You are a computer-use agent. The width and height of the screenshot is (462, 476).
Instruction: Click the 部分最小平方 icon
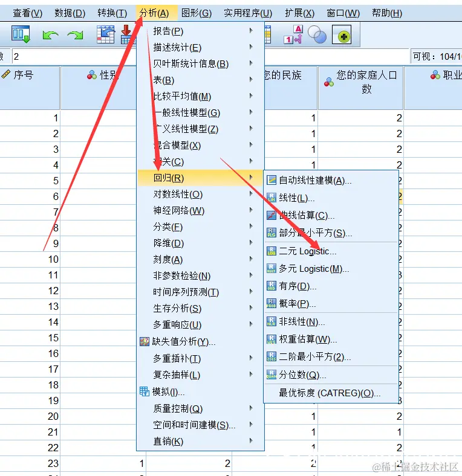tap(272, 233)
